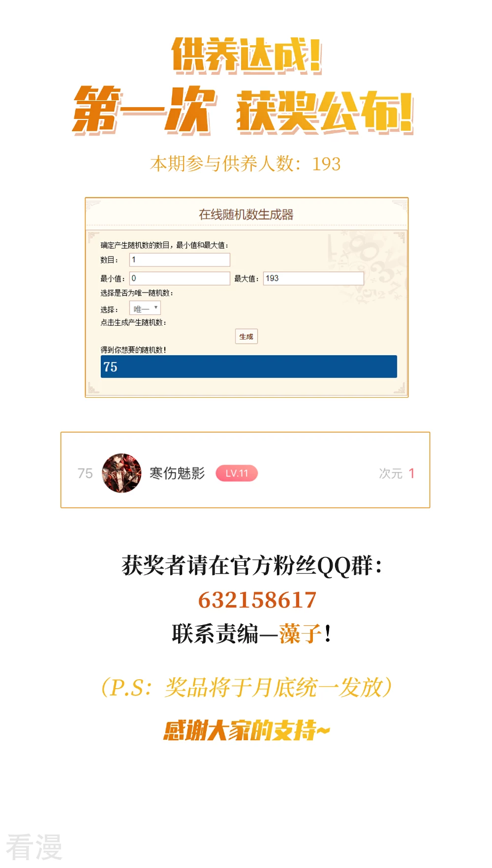Click the rank number 75 beside avatar
This screenshot has width=492, height=868.
point(85,473)
